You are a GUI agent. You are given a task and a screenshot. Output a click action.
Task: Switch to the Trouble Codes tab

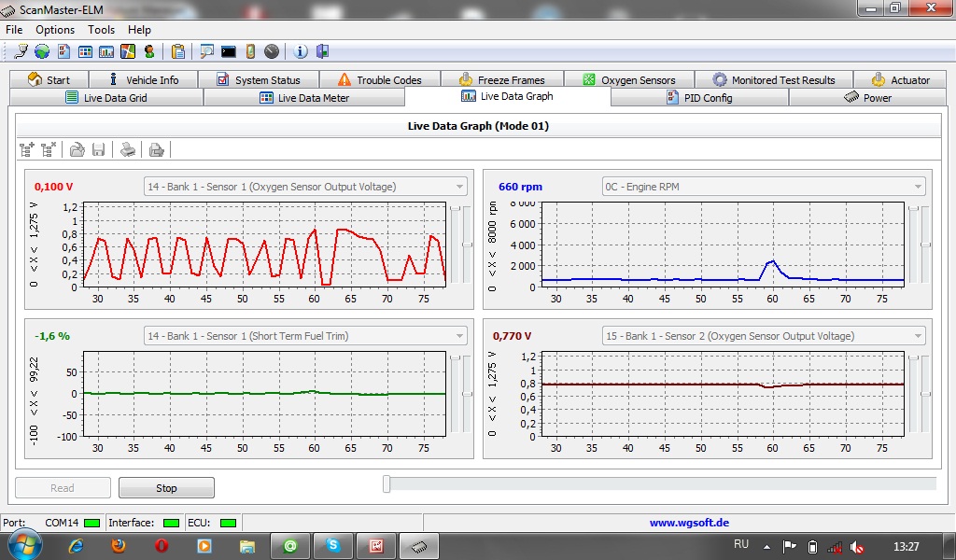pyautogui.click(x=379, y=80)
